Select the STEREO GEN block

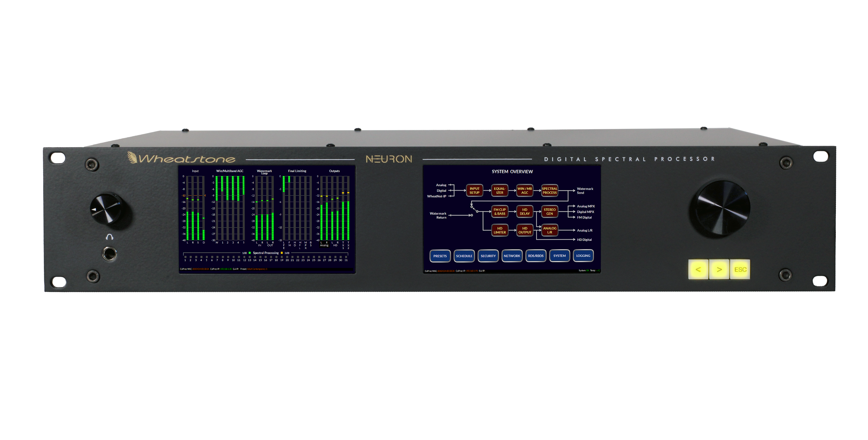click(x=549, y=211)
